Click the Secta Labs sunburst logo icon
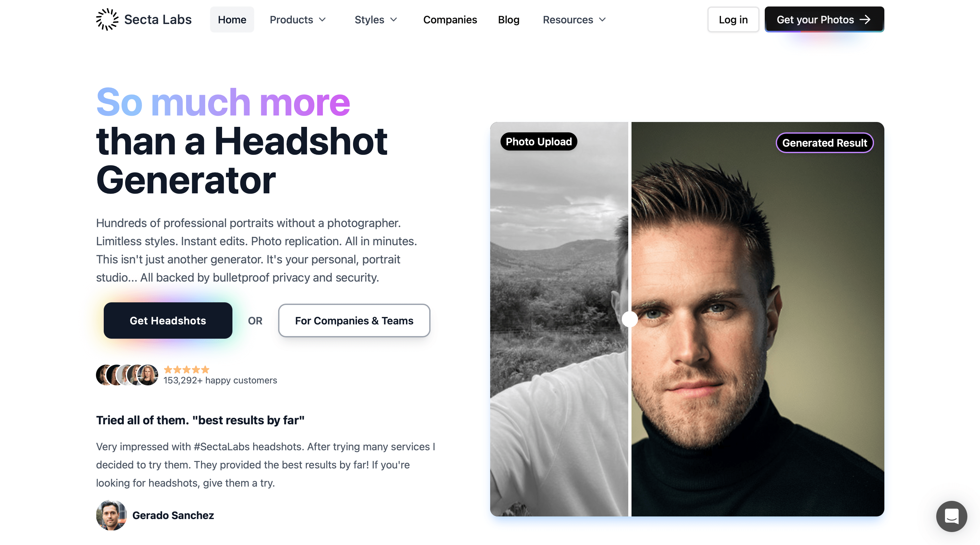Image resolution: width=980 pixels, height=545 pixels. point(107,19)
